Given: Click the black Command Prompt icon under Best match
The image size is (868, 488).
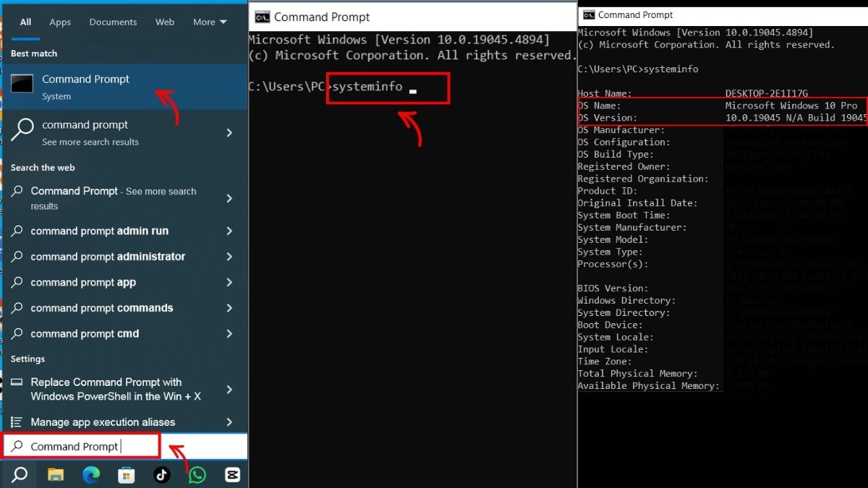Looking at the screenshot, I should pyautogui.click(x=22, y=83).
